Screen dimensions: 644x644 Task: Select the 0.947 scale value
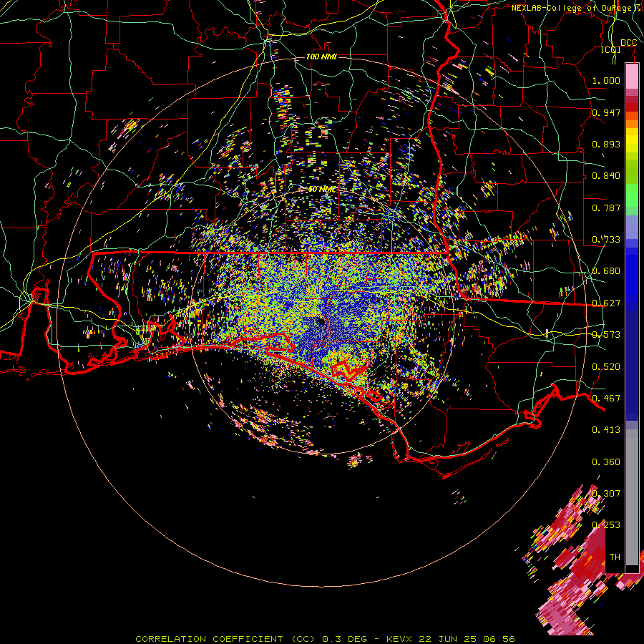pyautogui.click(x=606, y=112)
